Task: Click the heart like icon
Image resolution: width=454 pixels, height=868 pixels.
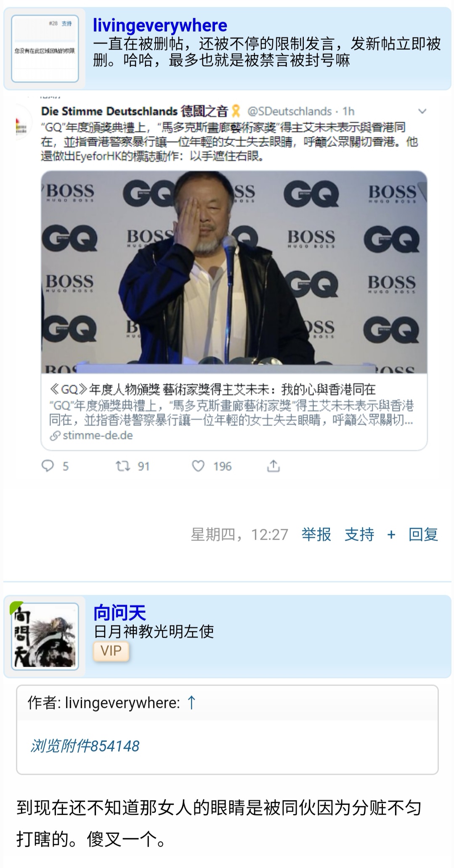Action: pos(198,466)
